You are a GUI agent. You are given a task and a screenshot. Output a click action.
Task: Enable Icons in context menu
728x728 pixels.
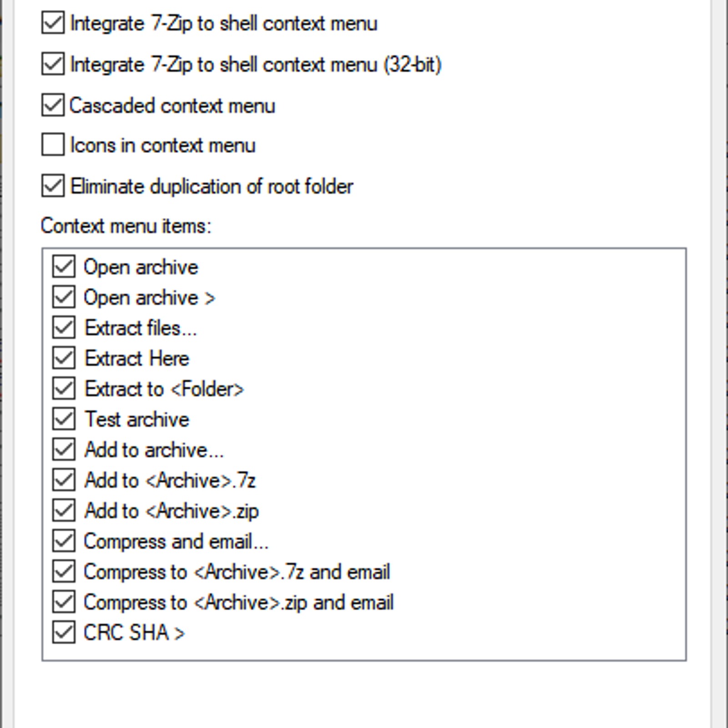tap(53, 145)
